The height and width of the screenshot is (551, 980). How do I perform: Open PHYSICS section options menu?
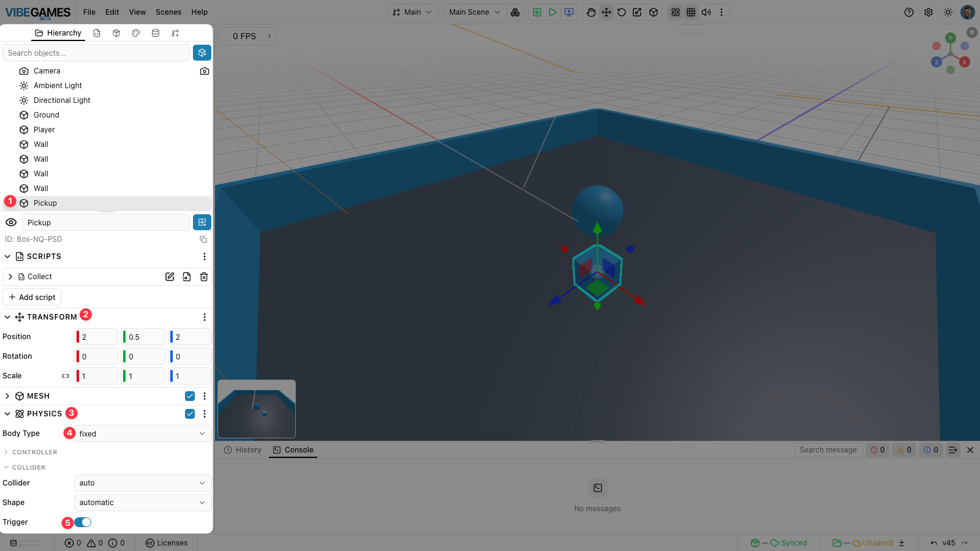(205, 414)
